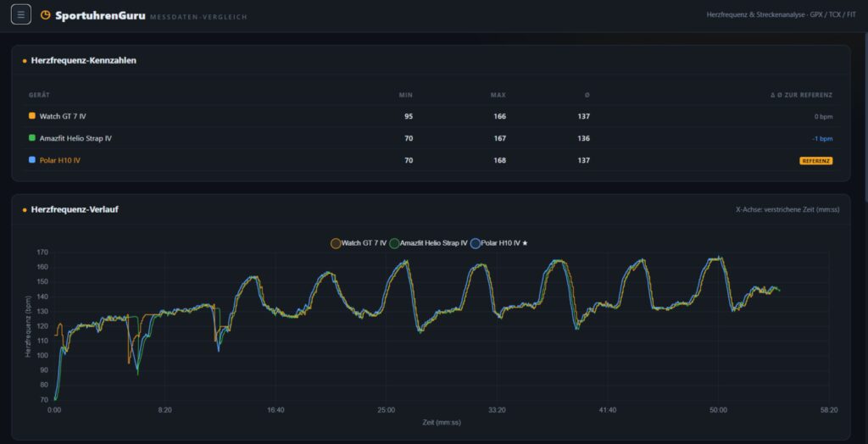
Task: Toggle Polar H10 IV legend circle
Action: (x=475, y=243)
